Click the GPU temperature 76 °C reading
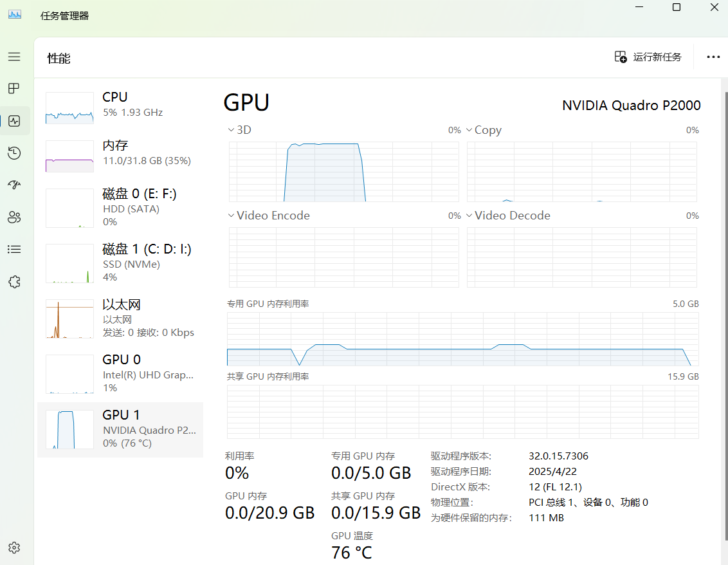This screenshot has width=728, height=565. tap(352, 553)
